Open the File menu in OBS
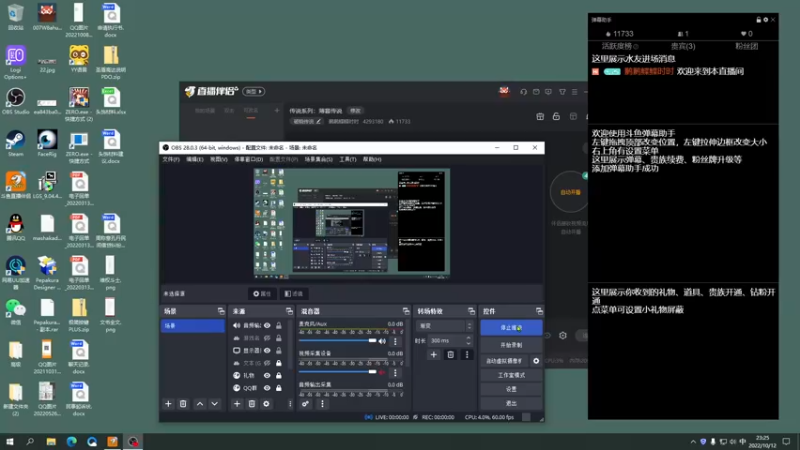The height and width of the screenshot is (450, 800). (171, 159)
